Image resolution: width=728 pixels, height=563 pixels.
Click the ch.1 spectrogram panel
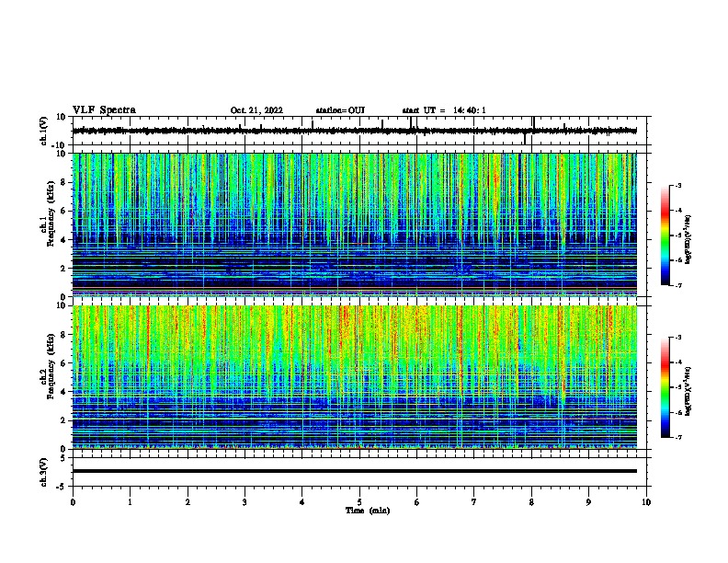pyautogui.click(x=354, y=224)
